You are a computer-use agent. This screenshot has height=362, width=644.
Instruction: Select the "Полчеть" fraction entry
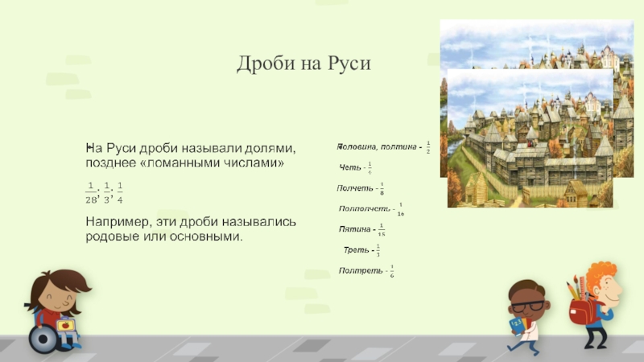(x=360, y=188)
